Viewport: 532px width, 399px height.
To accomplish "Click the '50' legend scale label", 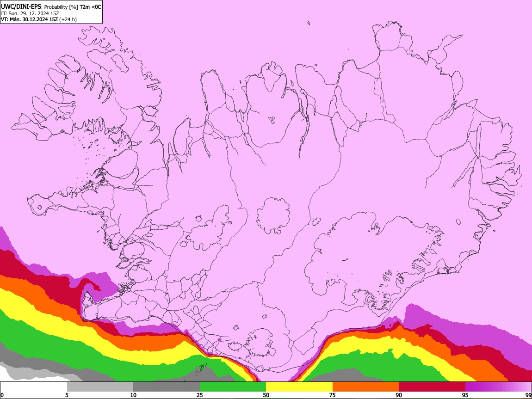I will pyautogui.click(x=266, y=395).
